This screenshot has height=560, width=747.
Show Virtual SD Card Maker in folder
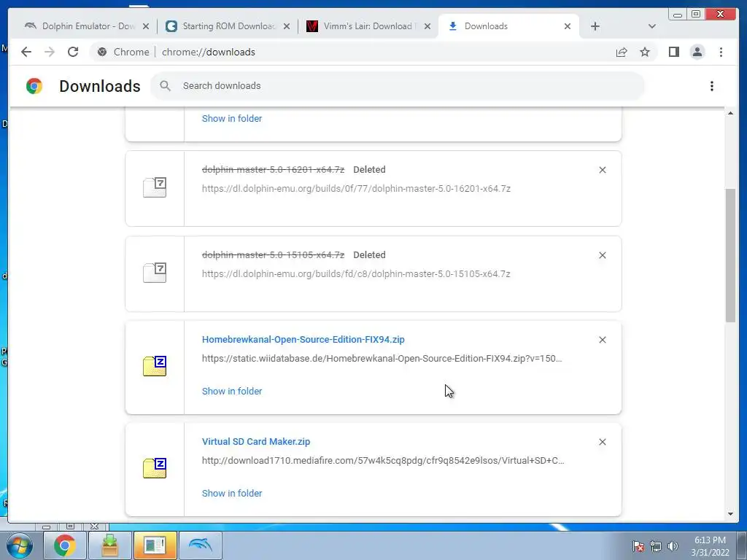(232, 494)
